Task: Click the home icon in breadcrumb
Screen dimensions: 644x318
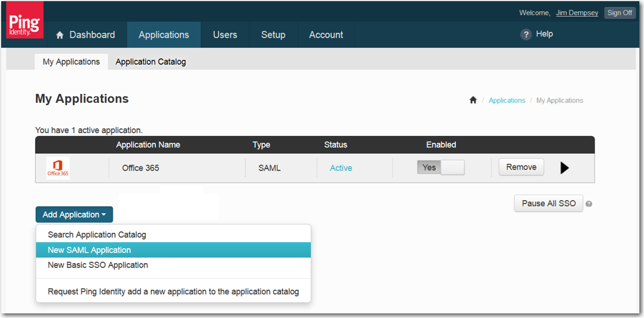Action: point(473,101)
